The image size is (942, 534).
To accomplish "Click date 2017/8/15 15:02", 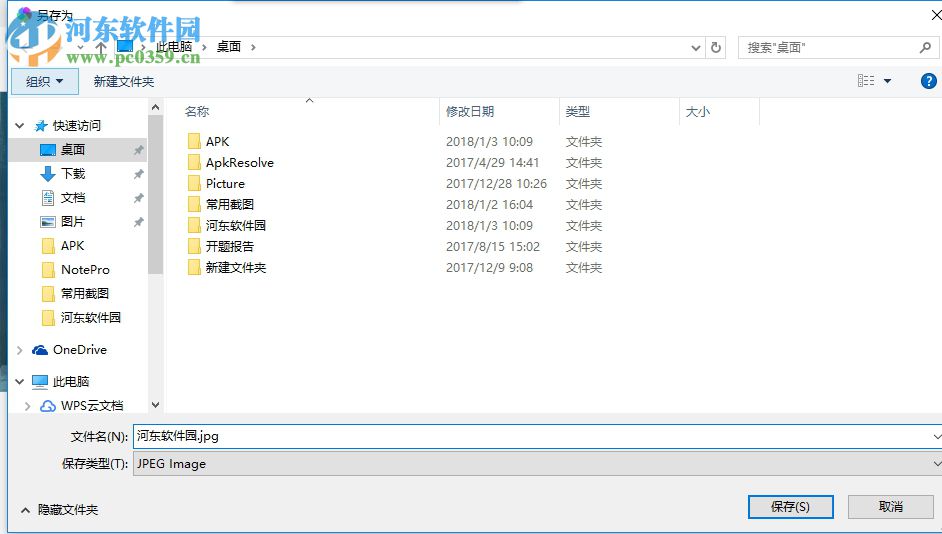I will pyautogui.click(x=493, y=247).
